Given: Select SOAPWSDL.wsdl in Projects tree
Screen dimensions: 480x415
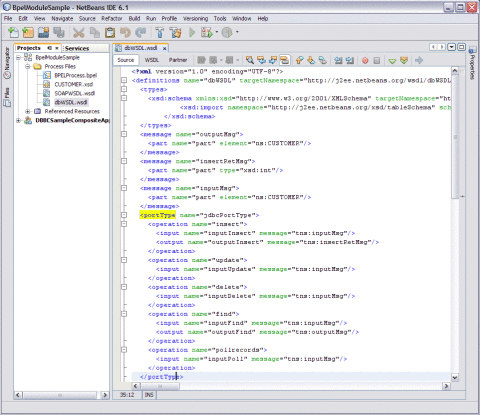Looking at the screenshot, I should pos(75,93).
